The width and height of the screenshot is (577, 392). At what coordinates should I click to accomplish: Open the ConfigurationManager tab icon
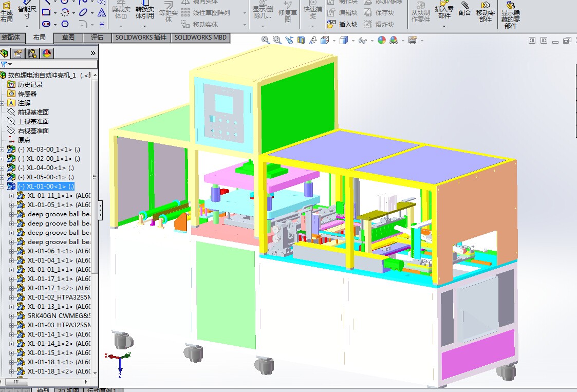[x=32, y=53]
